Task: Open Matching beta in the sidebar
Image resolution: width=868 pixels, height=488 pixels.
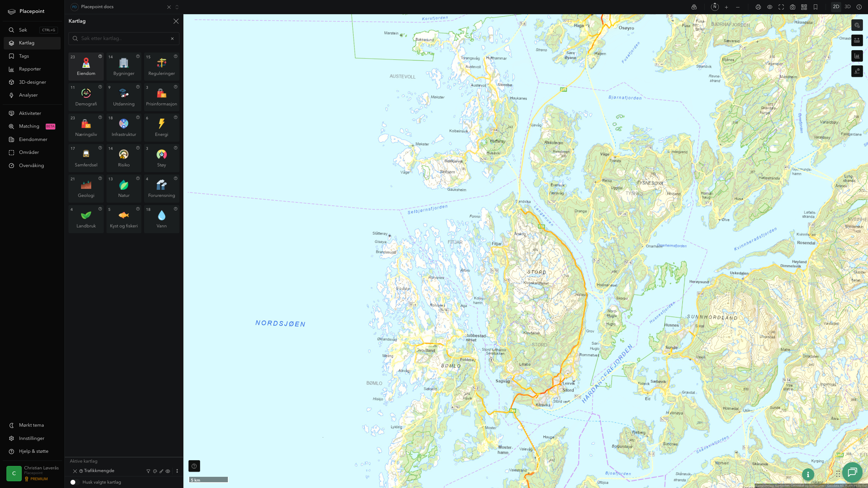Action: pyautogui.click(x=32, y=126)
